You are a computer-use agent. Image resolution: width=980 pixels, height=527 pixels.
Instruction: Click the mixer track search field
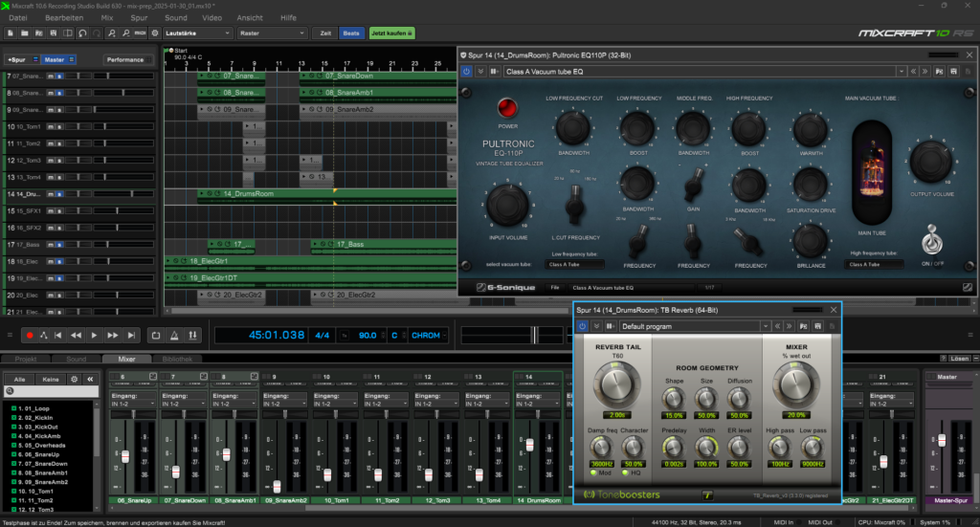click(52, 391)
